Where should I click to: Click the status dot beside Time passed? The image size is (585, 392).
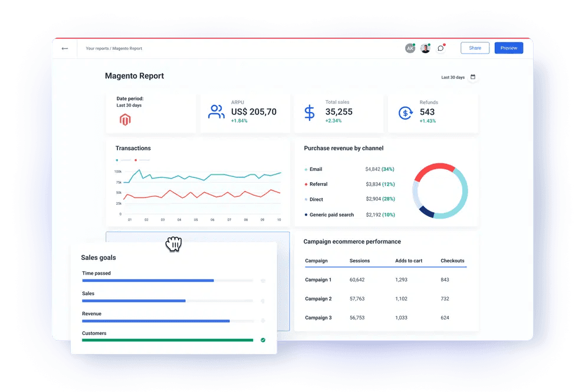tap(263, 281)
